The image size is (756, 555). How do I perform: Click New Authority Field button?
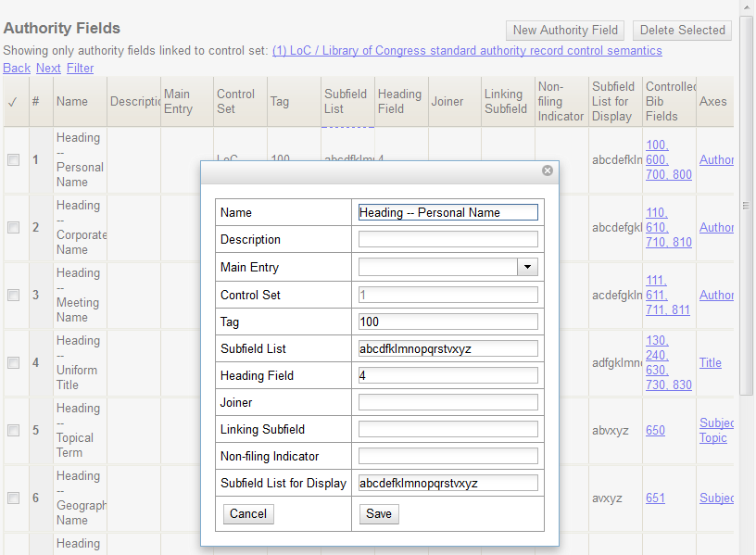click(x=565, y=31)
